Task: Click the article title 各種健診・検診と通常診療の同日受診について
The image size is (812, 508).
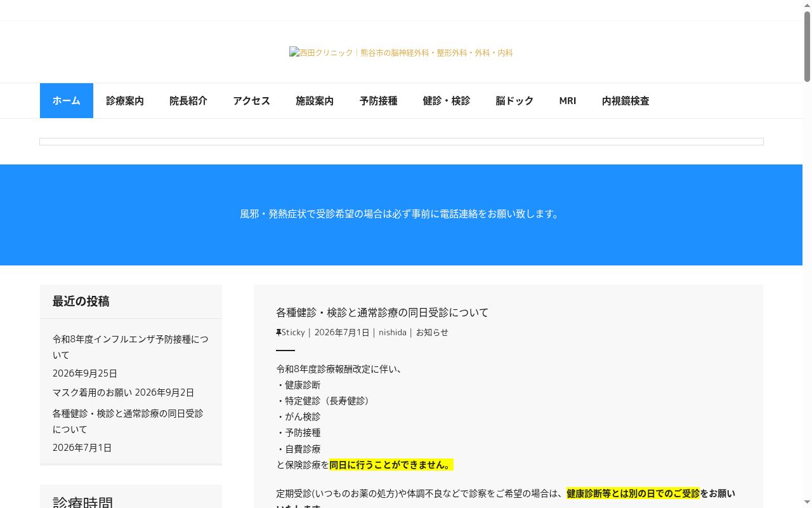Action: [383, 312]
